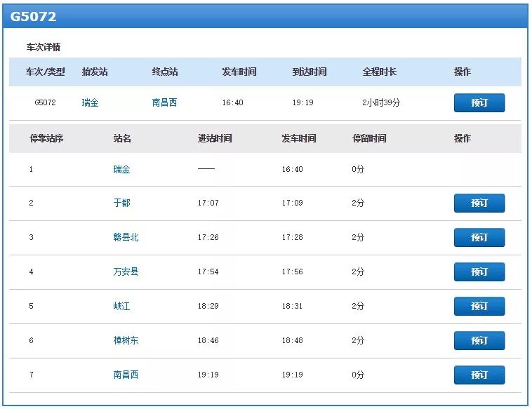Select departure time 16:40 in 瑞金 stop row
Image resolution: width=532 pixels, height=409 pixels.
pos(292,169)
